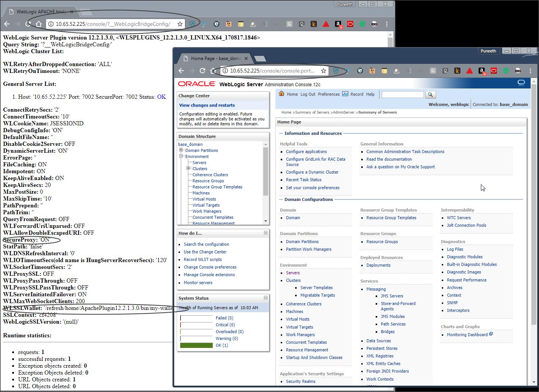Click the Amazon extension icon in console window
This screenshot has height=392, width=539.
click(x=482, y=71)
